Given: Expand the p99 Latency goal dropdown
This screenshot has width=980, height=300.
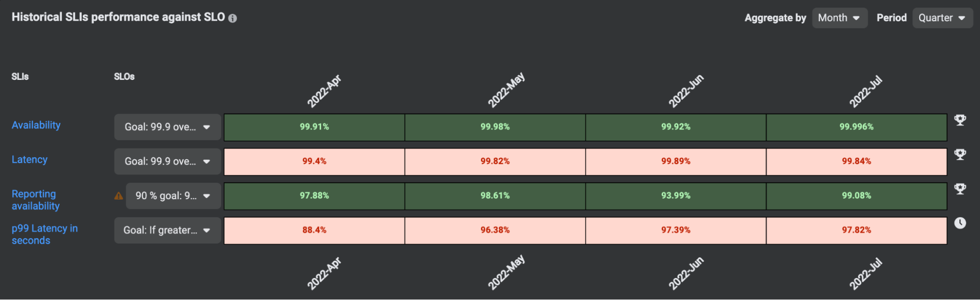Looking at the screenshot, I should [x=167, y=230].
